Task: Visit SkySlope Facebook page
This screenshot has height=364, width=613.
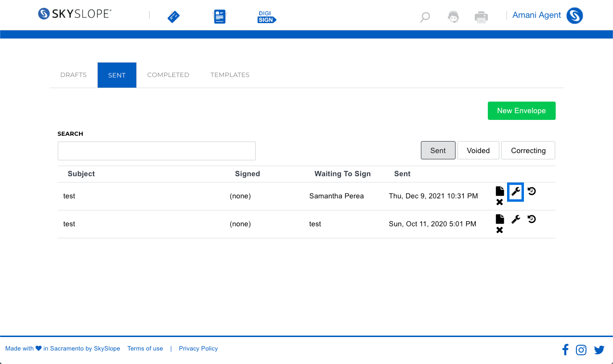Action: click(565, 350)
